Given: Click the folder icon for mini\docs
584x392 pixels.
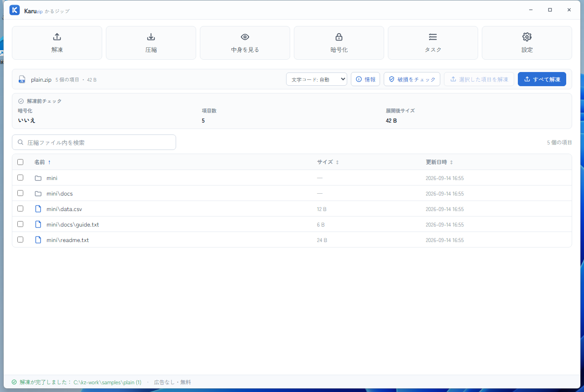Looking at the screenshot, I should pos(38,194).
